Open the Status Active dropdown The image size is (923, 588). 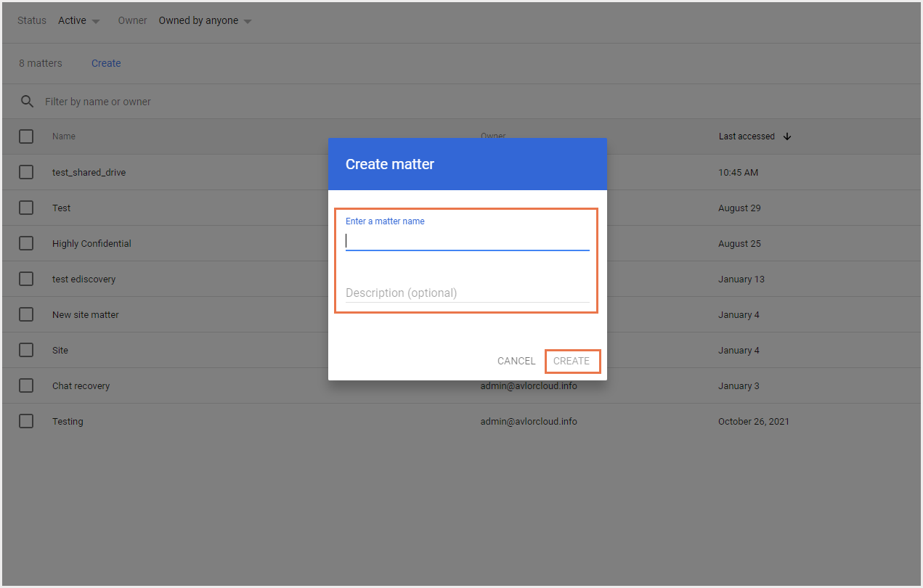coord(79,21)
